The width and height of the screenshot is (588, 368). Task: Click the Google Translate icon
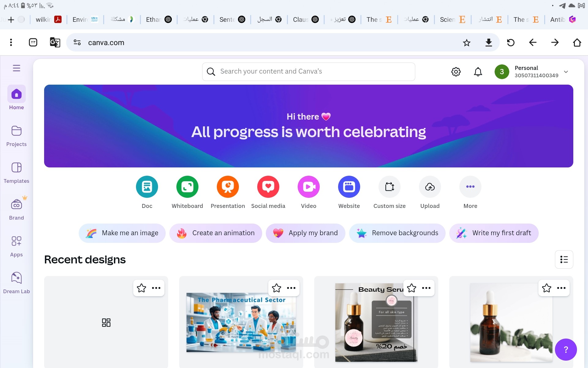(55, 42)
